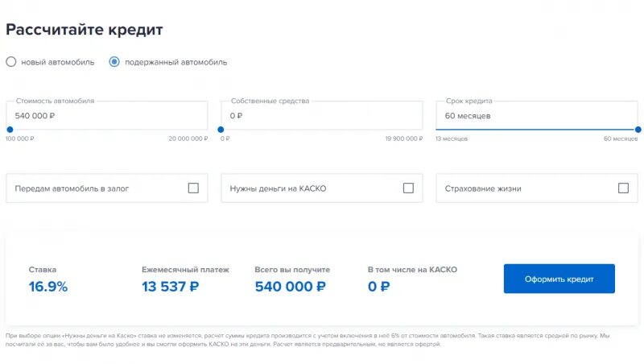
Task: Check the 'Передам автомобиль в залог' checkbox
Action: [193, 188]
